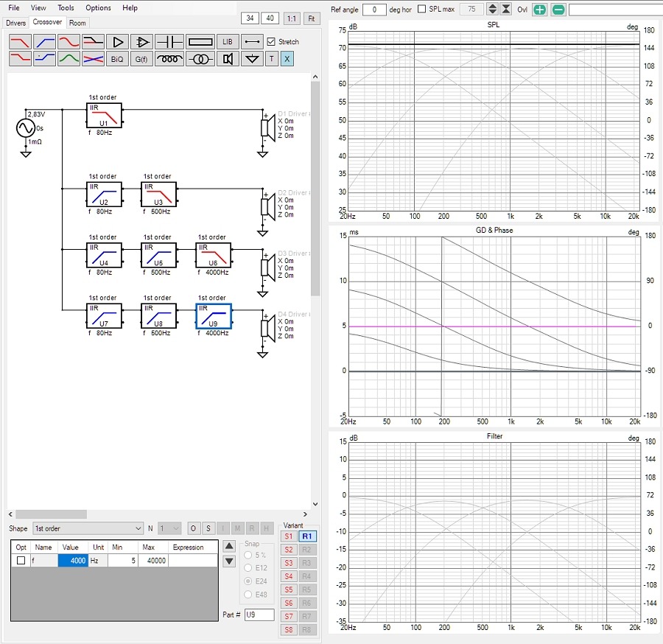
Task: Click the SPL max up-down stepper icon
Action: click(492, 9)
